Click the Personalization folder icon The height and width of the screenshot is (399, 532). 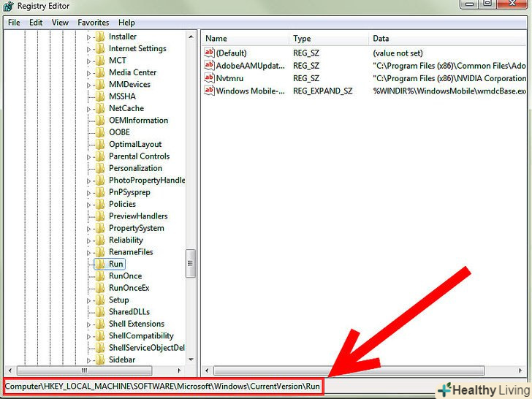click(99, 168)
